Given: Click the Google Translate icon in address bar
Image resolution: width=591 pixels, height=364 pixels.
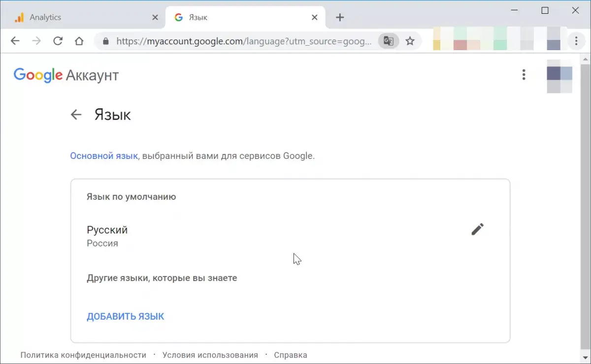Looking at the screenshot, I should click(389, 41).
